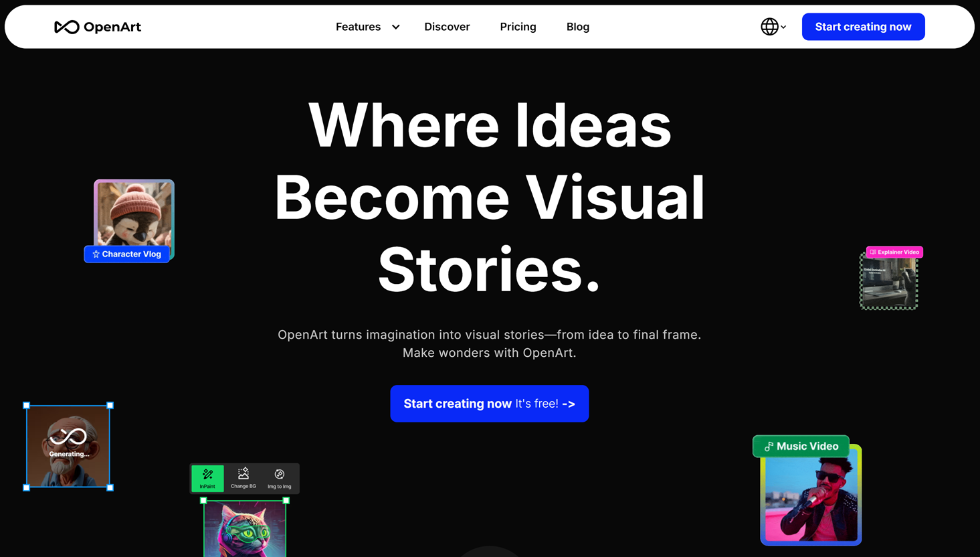Screen dimensions: 980x557
Task: Open the language selector chevron
Action: [782, 27]
